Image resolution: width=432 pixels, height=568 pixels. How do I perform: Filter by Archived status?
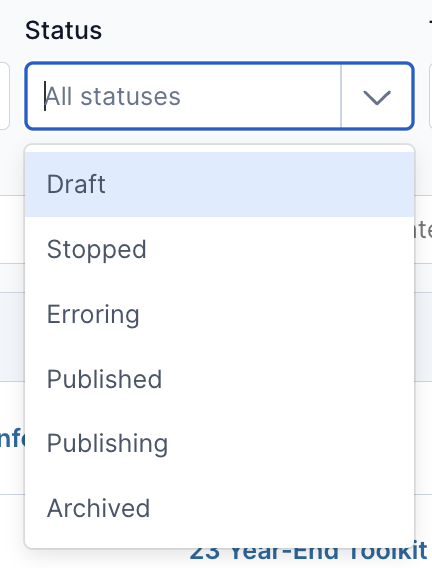(219, 508)
